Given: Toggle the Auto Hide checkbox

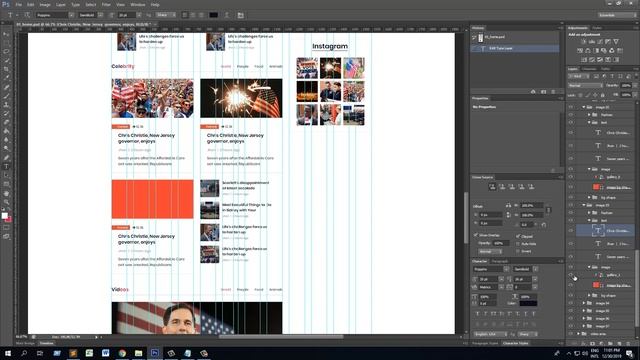Looking at the screenshot, I should click(518, 244).
